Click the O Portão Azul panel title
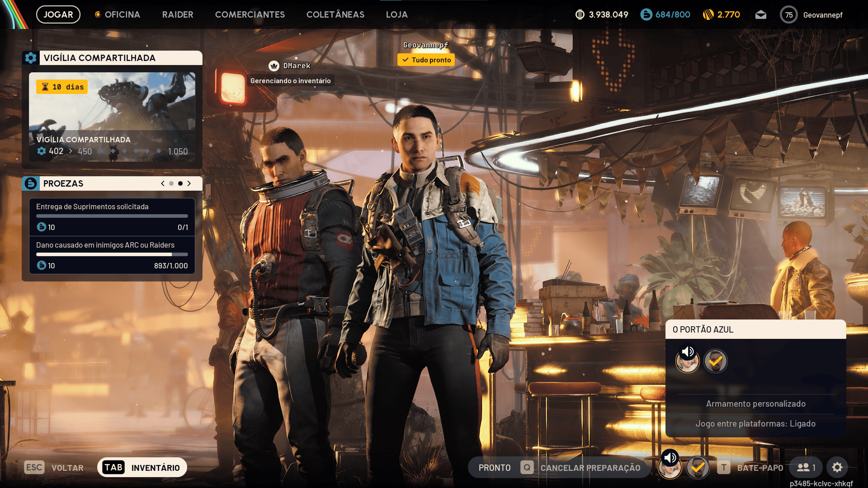Screen dimensions: 868x488 click(703, 329)
